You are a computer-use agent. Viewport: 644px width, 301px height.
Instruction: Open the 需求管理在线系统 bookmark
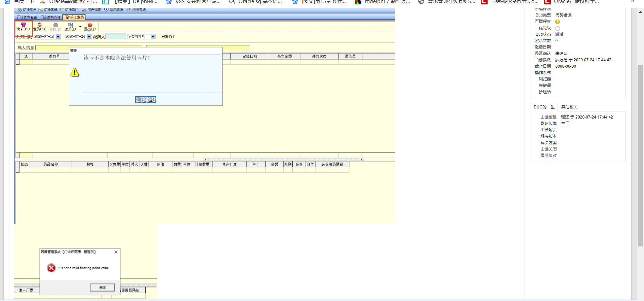[447, 2]
